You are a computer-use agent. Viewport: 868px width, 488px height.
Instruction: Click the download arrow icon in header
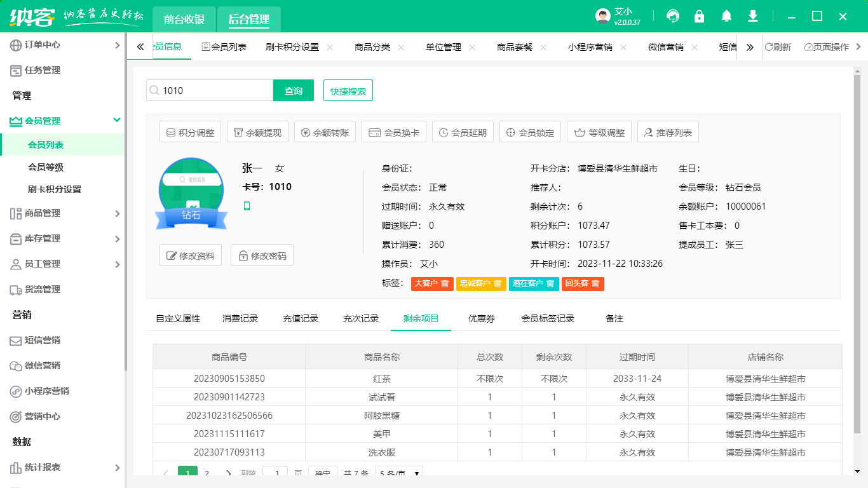pos(753,17)
